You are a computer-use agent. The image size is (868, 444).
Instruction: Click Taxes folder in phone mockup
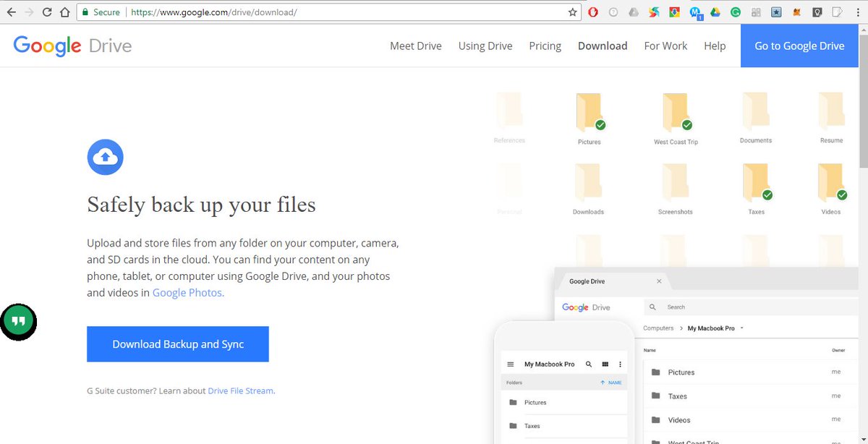click(564, 427)
